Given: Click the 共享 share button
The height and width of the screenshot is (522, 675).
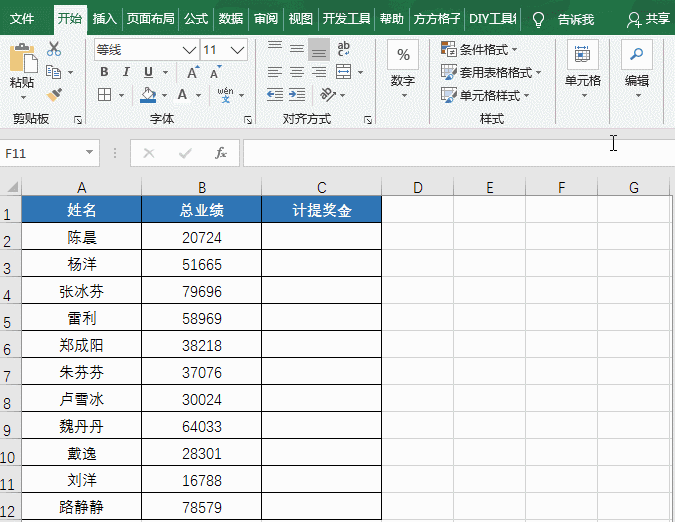Looking at the screenshot, I should [x=648, y=18].
